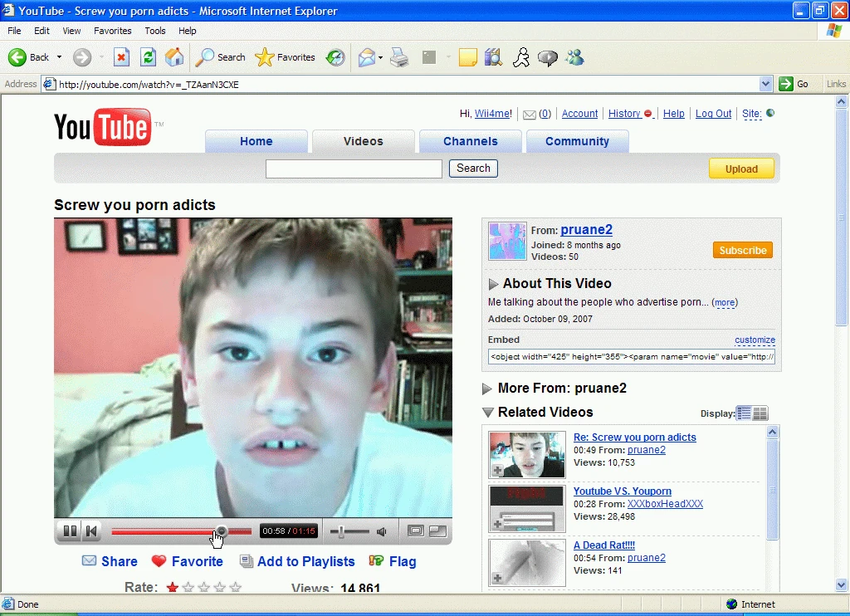
Task: Expand description with the (more) link
Action: (x=725, y=302)
